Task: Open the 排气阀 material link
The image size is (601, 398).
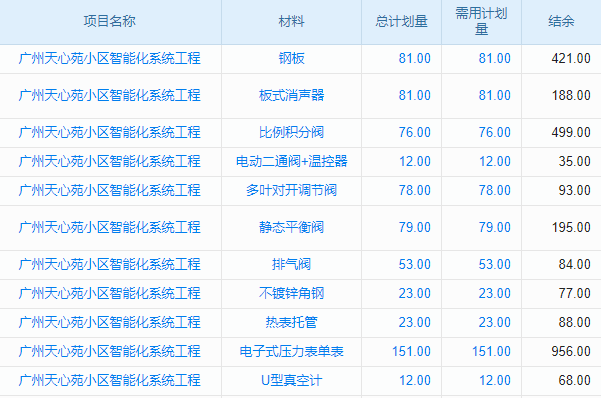Action: click(x=291, y=264)
